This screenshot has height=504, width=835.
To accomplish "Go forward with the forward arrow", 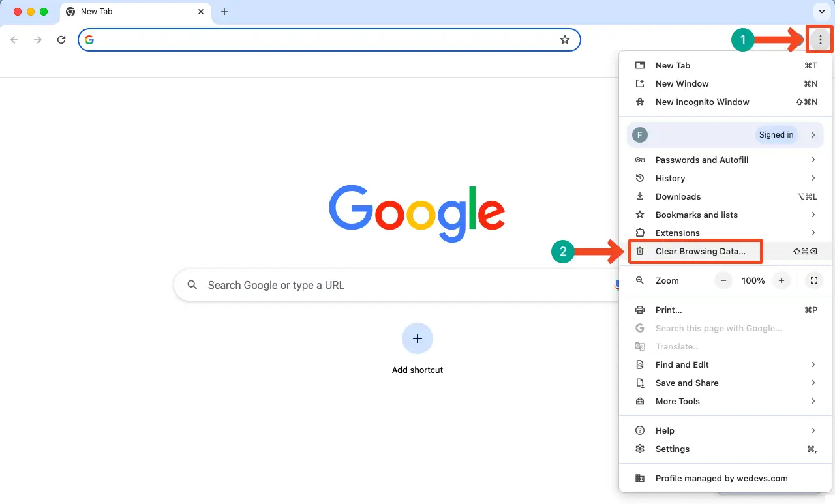I will 38,40.
